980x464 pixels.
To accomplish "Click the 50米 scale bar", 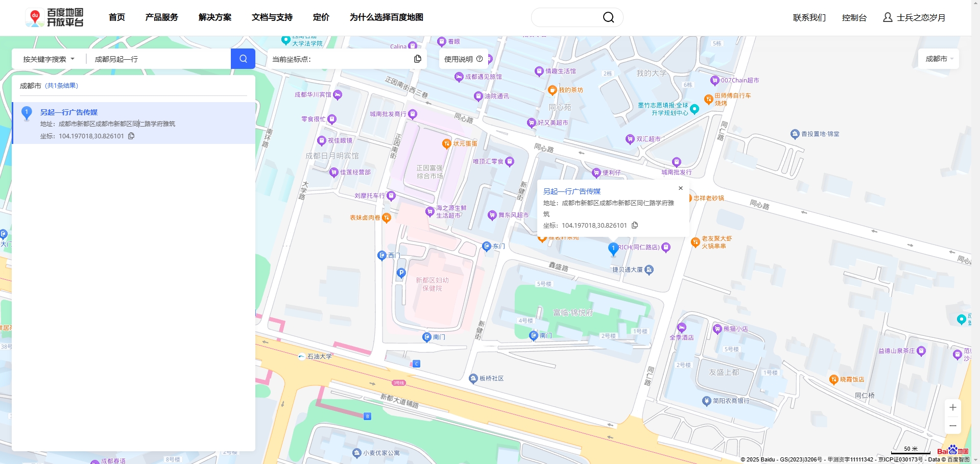I will (910, 449).
